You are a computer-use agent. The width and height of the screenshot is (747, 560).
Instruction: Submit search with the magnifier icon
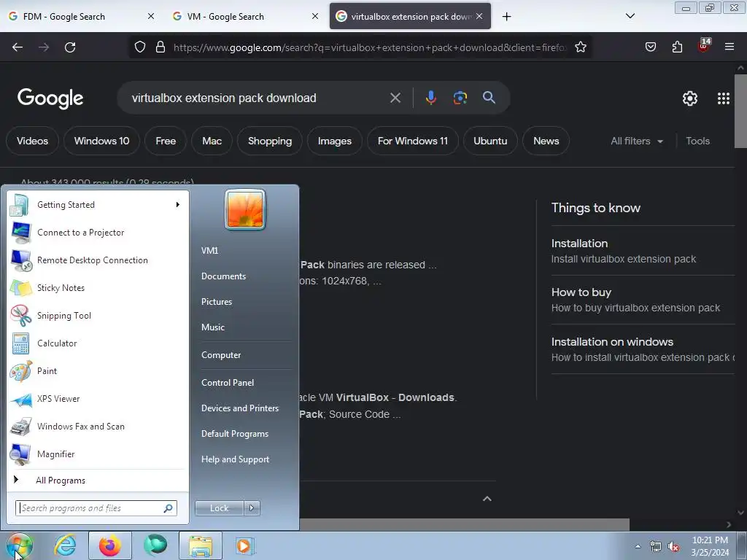(x=489, y=98)
